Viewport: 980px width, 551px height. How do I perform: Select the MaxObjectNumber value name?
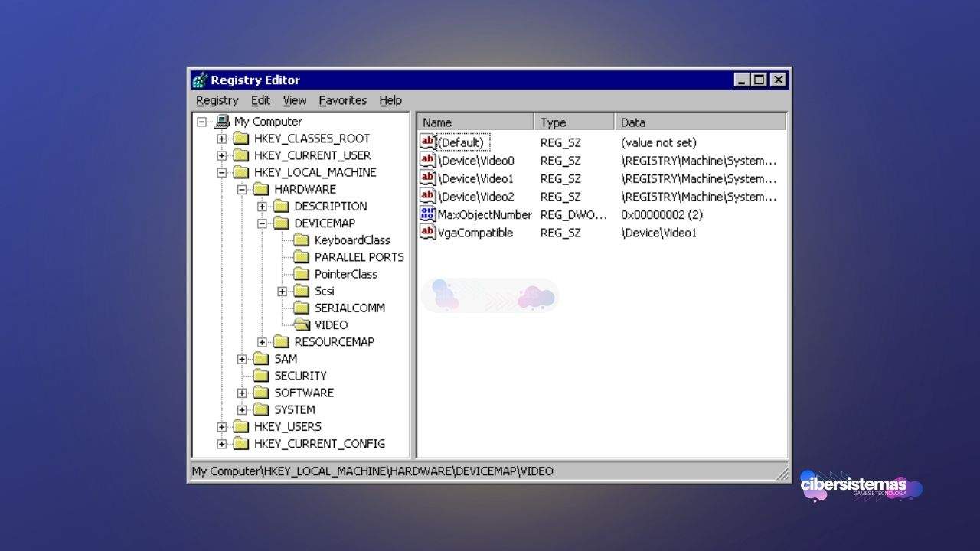(485, 215)
